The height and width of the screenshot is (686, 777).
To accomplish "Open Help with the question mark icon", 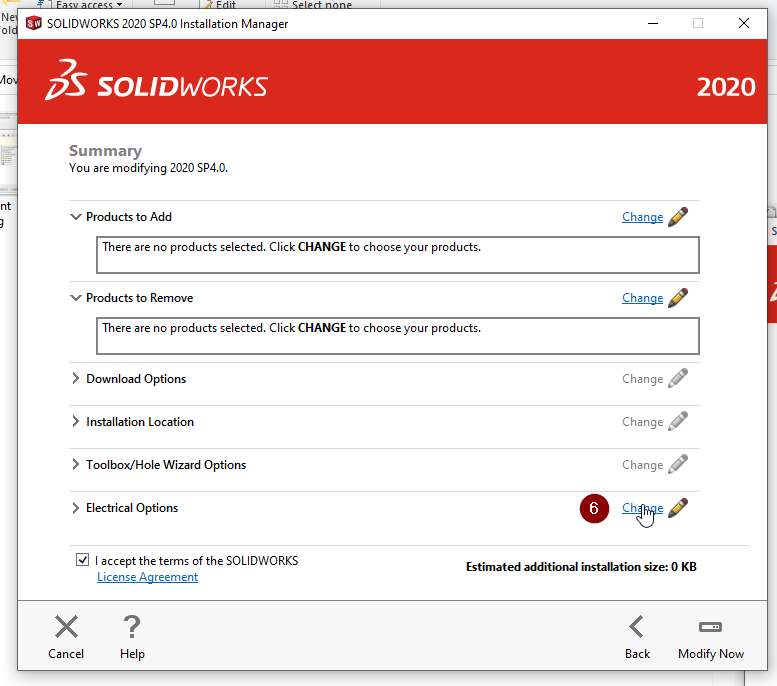I will tap(132, 627).
